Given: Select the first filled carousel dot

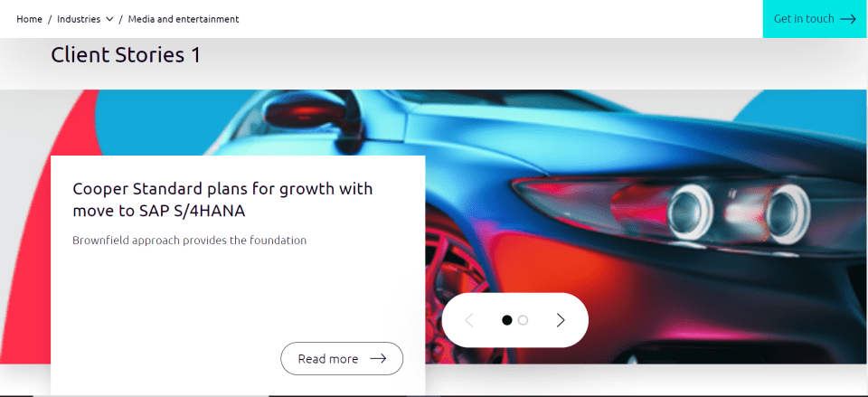Looking at the screenshot, I should [x=506, y=320].
